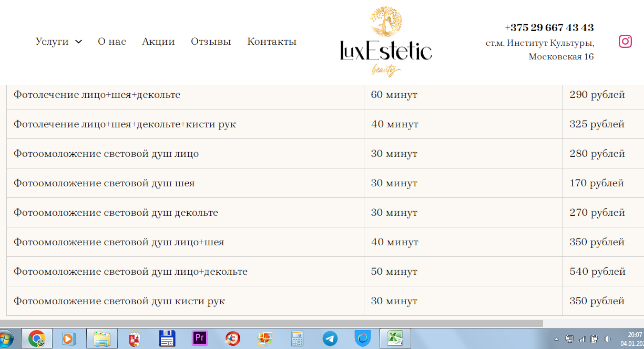
Task: Click the Windows Start button
Action: click(x=6, y=338)
